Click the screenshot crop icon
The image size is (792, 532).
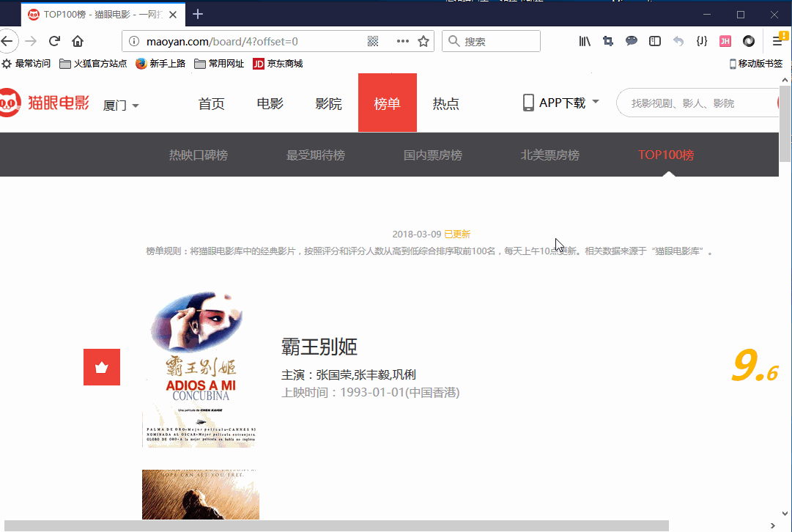608,42
